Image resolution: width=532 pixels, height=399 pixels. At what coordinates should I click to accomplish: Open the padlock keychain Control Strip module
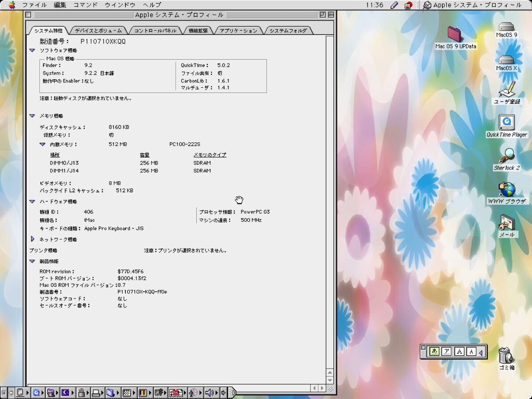[x=83, y=392]
